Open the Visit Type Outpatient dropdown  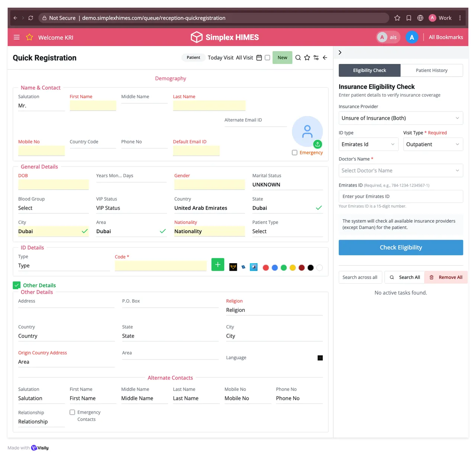(x=433, y=144)
